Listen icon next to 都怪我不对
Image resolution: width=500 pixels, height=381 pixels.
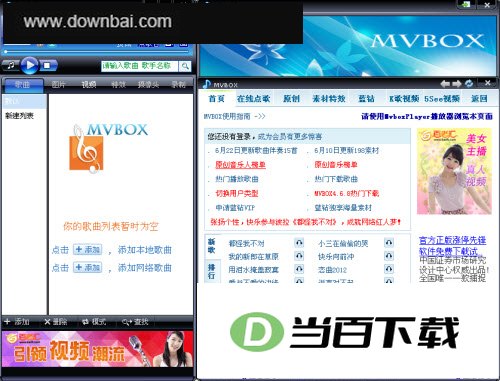(x=299, y=243)
